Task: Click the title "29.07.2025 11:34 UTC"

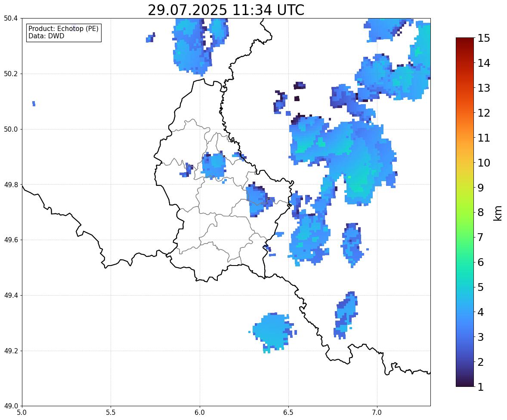Action: click(x=226, y=10)
